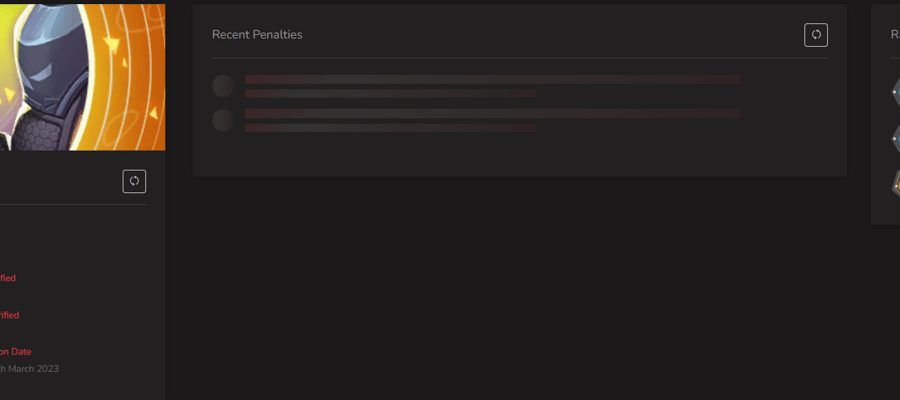900x400 pixels.
Task: Click divider line under Recent Penalties title
Action: click(519, 58)
